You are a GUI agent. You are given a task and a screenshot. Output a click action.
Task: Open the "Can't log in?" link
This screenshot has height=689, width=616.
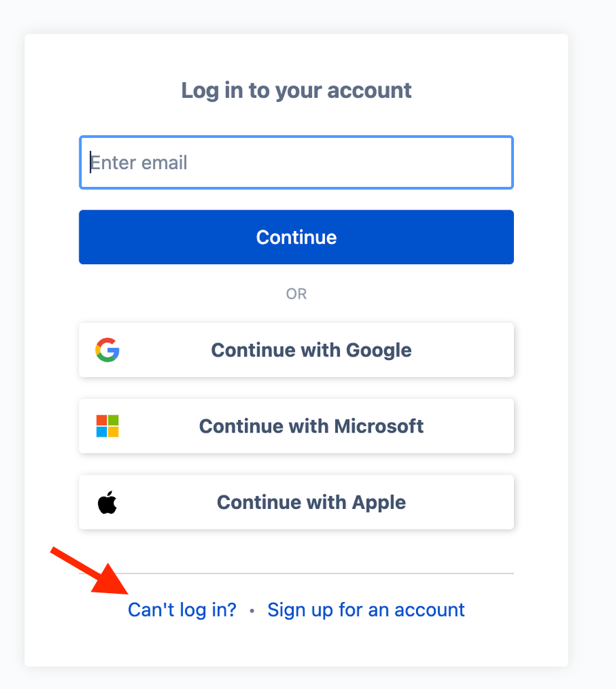[182, 610]
